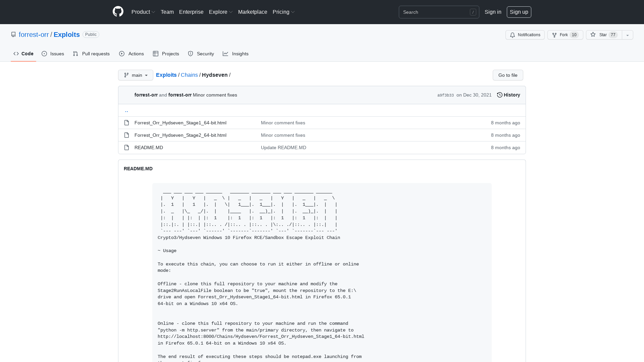Viewport: 644px width, 362px height.
Task: Open the forrest-orr owner link
Action: pos(34,35)
